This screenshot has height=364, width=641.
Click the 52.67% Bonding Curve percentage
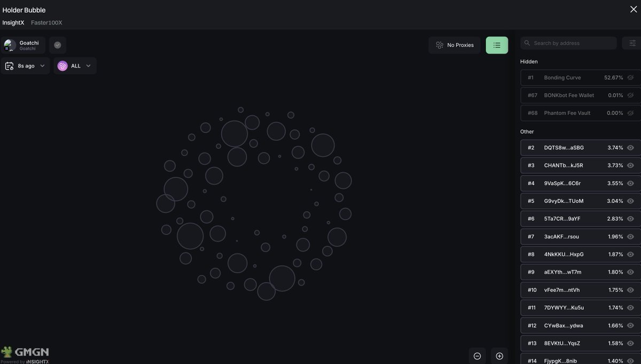click(613, 77)
